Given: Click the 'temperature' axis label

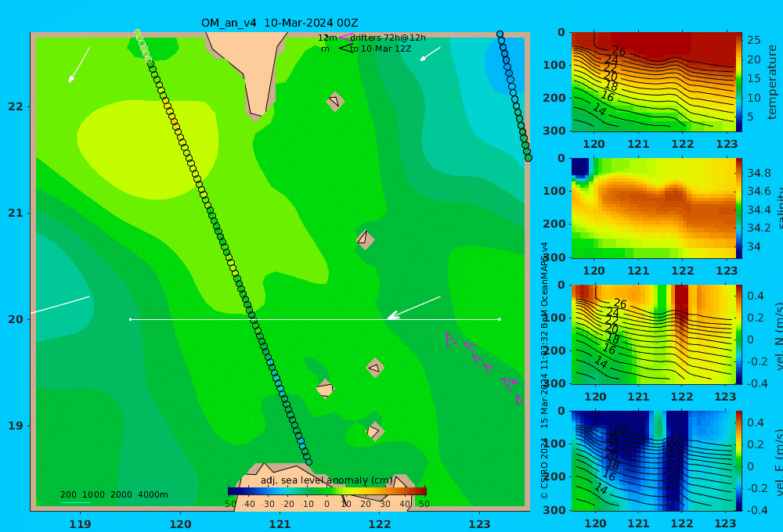Looking at the screenshot, I should [772, 82].
